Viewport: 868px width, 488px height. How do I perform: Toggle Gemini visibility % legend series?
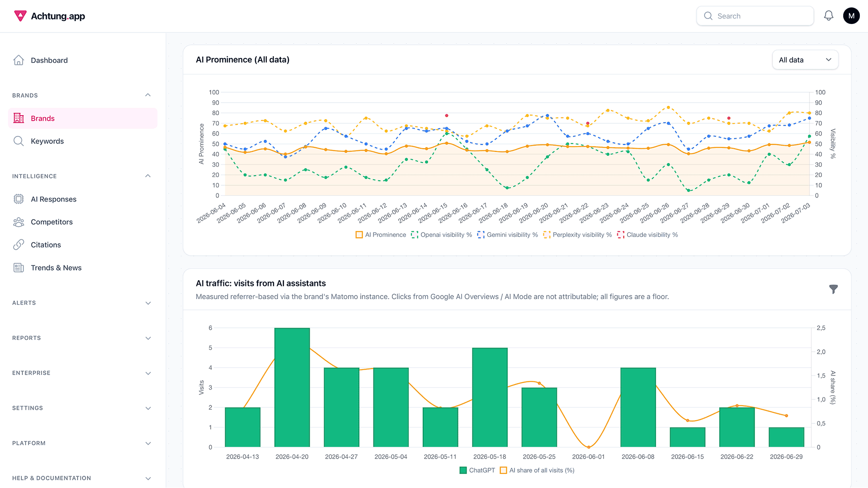(508, 235)
